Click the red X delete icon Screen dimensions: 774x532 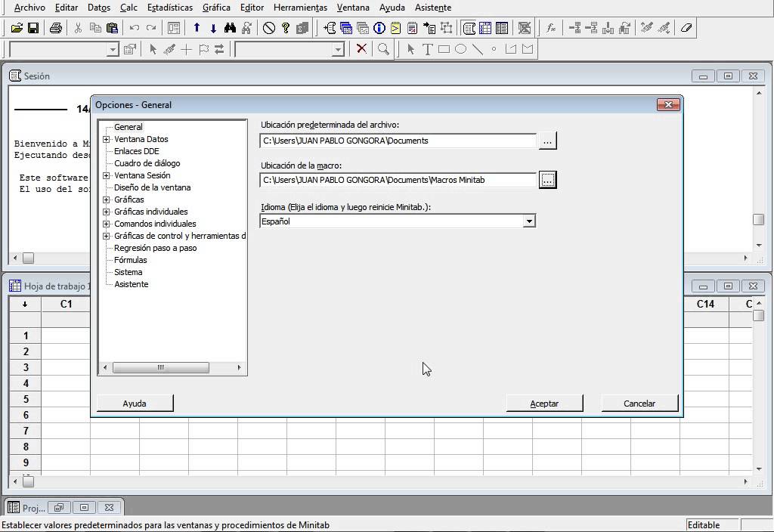click(x=361, y=49)
